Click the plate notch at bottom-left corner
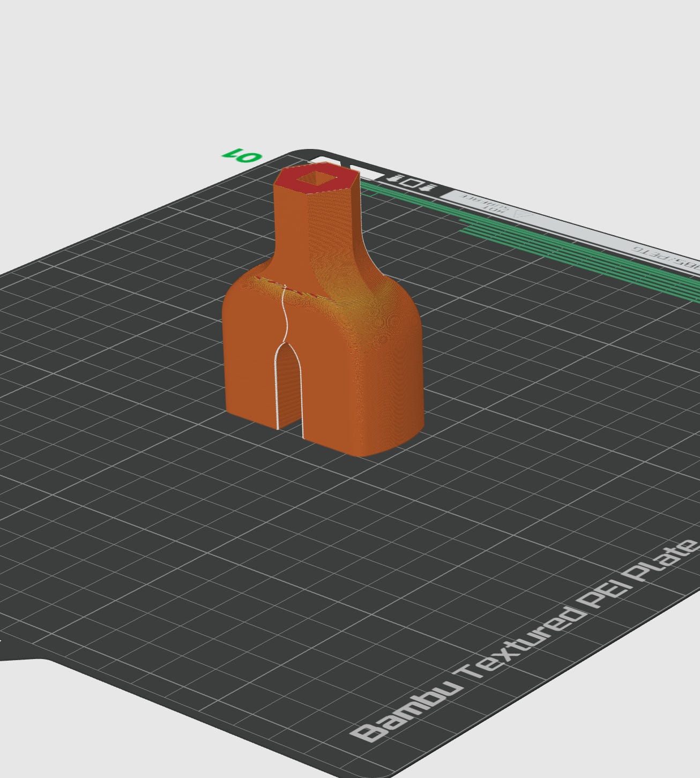The width and height of the screenshot is (700, 778). tap(21, 656)
